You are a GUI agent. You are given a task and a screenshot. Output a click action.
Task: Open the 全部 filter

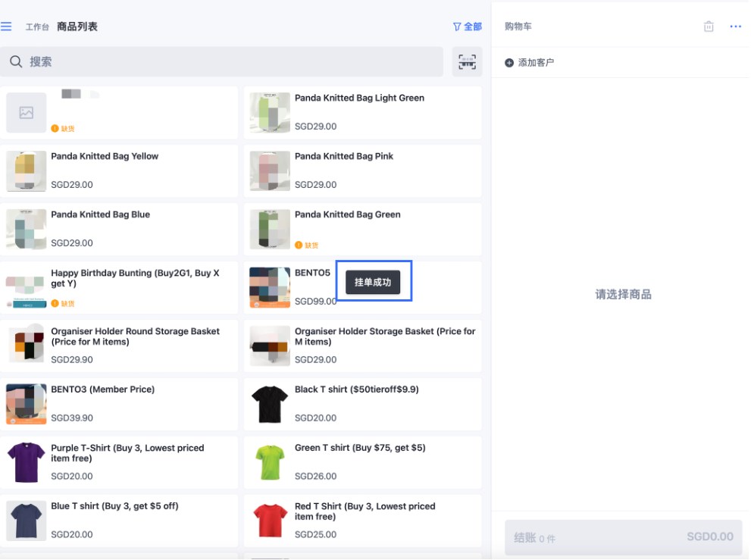(468, 27)
